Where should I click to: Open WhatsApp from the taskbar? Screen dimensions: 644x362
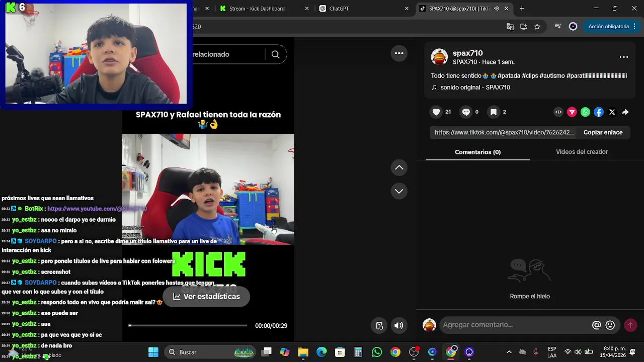click(377, 352)
